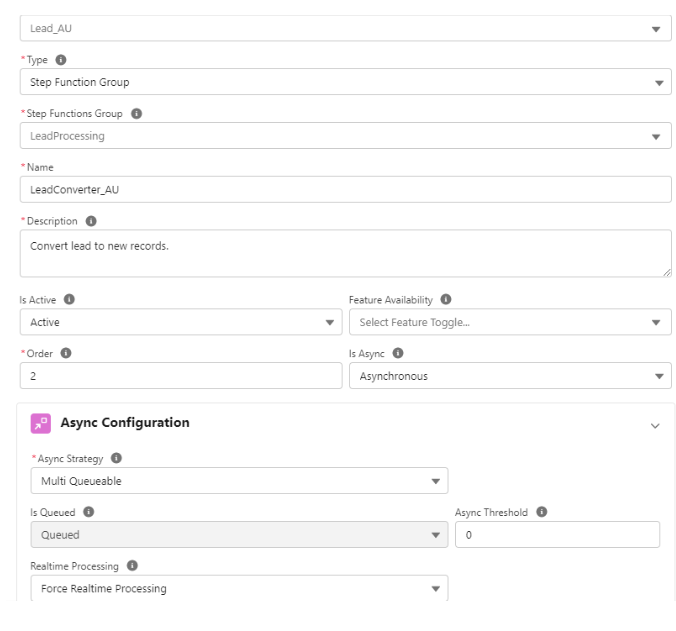Open the Async Strategy Multi Queueable dropdown
This screenshot has height=631, width=676.
[239, 481]
